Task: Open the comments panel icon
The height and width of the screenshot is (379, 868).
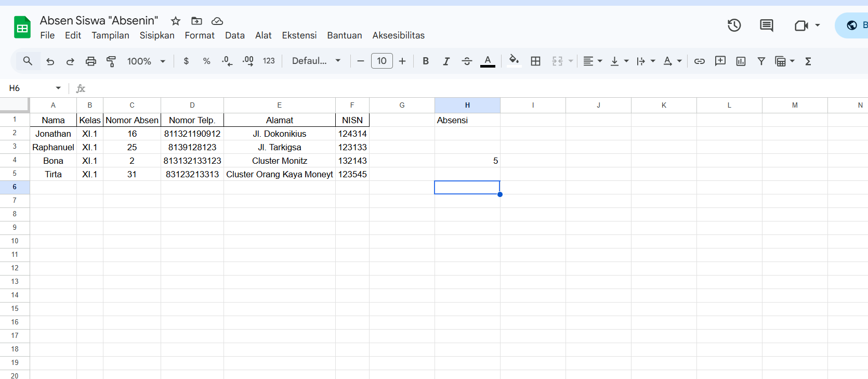Action: (766, 25)
